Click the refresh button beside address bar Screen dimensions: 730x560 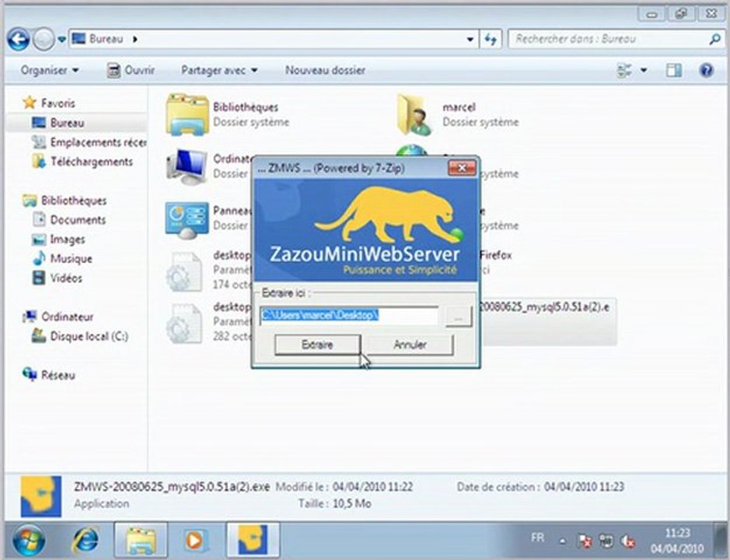coord(491,39)
